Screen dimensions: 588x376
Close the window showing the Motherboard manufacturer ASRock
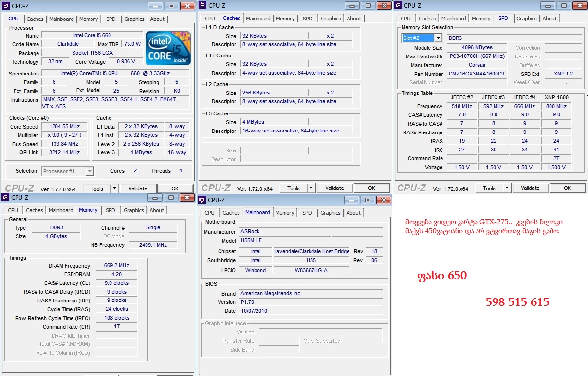[384, 200]
